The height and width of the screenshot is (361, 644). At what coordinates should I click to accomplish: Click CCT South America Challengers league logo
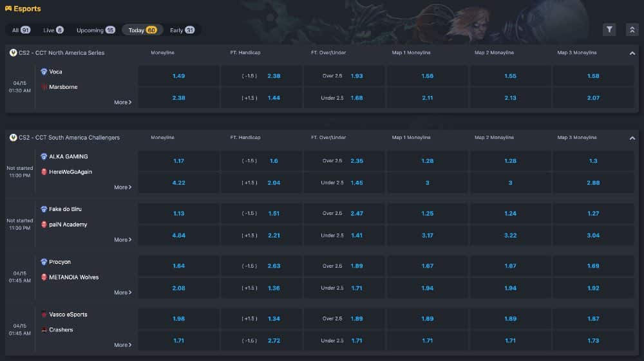[x=13, y=138]
